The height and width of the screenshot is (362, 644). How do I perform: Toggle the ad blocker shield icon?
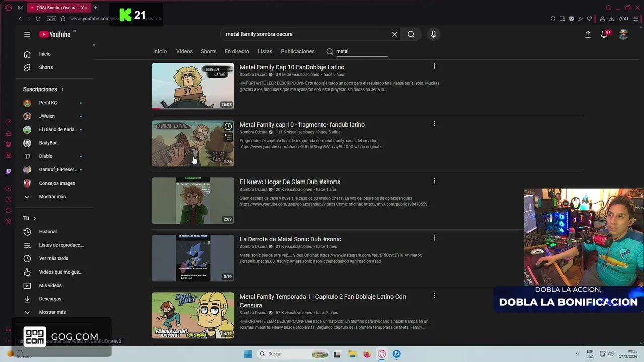571,19
